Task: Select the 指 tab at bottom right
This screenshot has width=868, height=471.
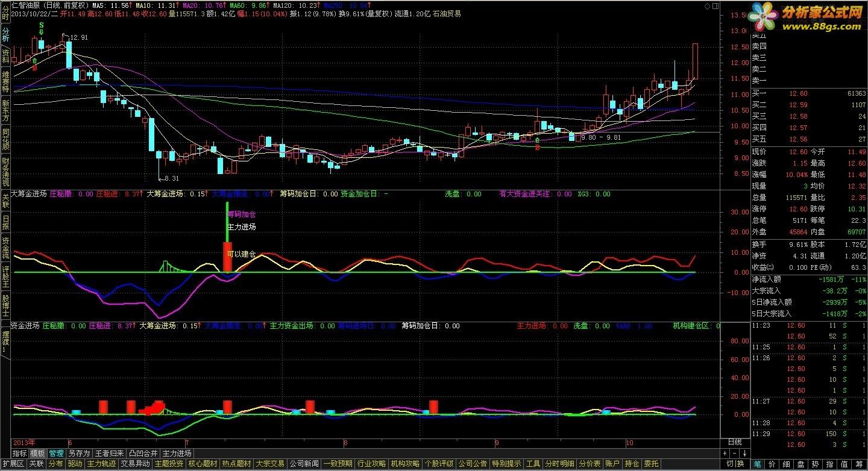Action: [830, 464]
